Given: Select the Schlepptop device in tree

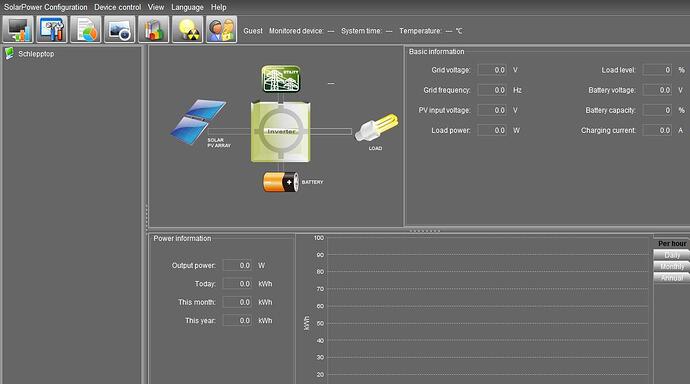Looking at the screenshot, I should click(x=36, y=54).
